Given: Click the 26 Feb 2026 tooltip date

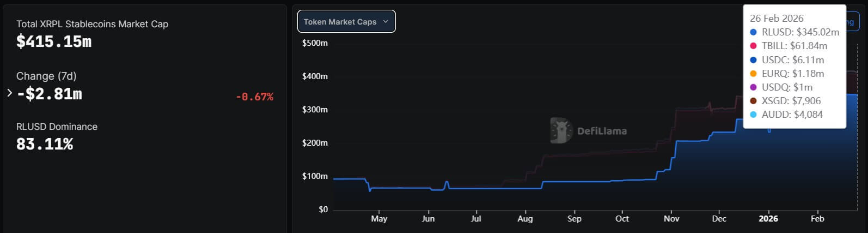Looking at the screenshot, I should [x=777, y=19].
